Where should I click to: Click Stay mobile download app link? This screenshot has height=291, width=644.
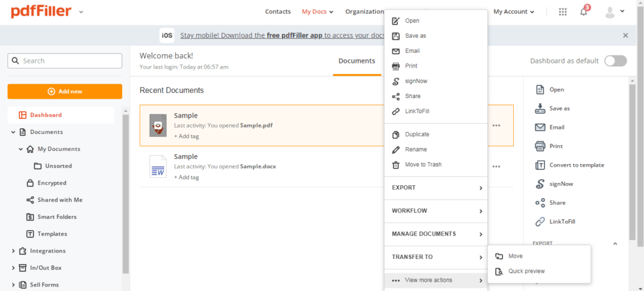tap(282, 35)
